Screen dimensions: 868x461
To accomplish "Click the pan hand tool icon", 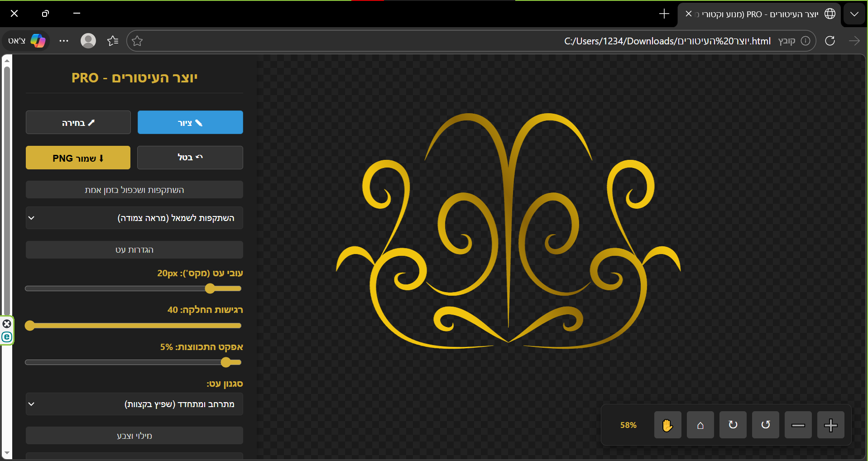I will 667,425.
